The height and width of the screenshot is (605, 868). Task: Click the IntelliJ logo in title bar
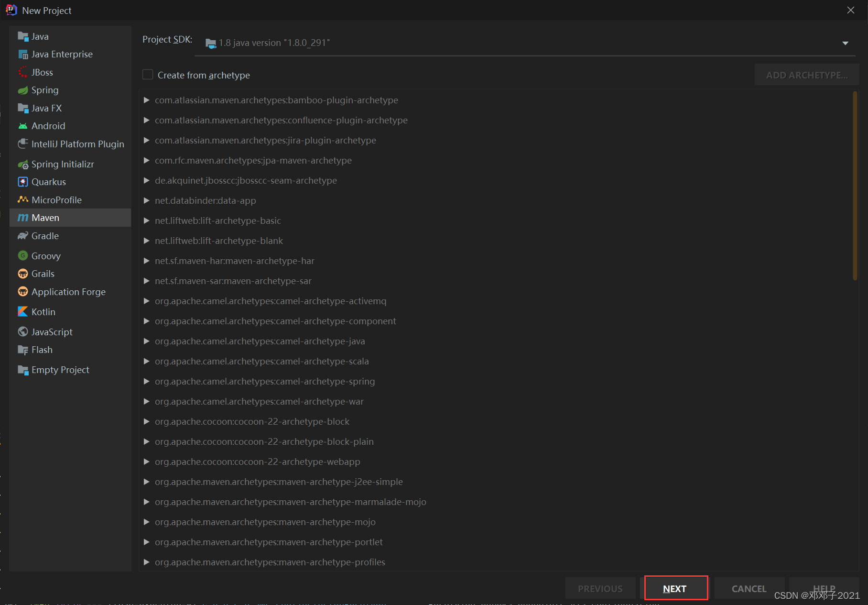[11, 10]
